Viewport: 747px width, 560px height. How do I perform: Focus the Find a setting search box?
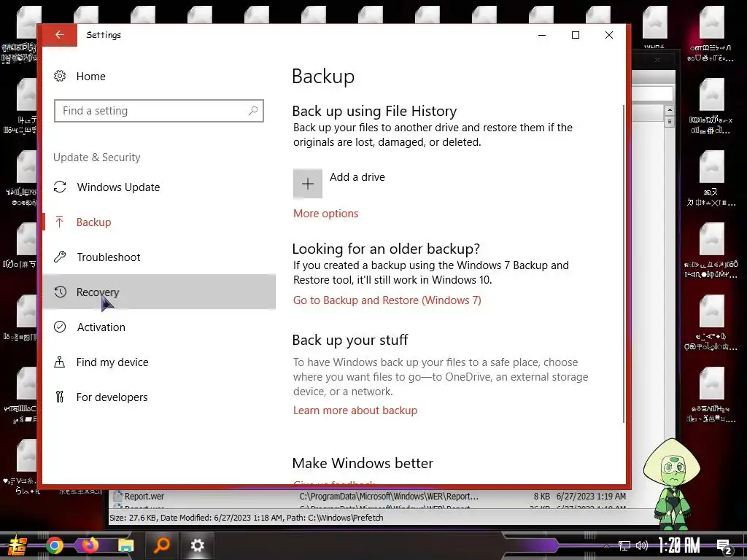pos(158,111)
